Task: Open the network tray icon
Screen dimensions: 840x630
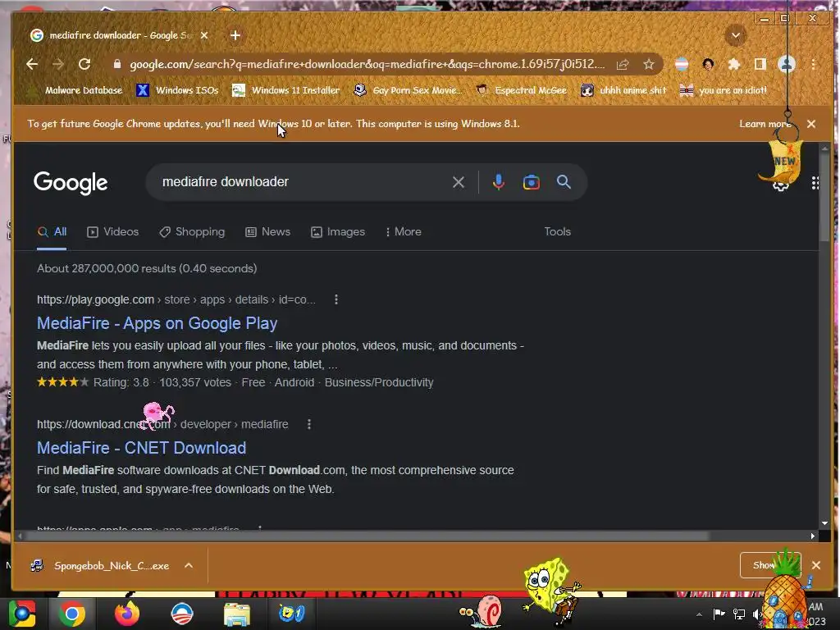Action: (739, 614)
